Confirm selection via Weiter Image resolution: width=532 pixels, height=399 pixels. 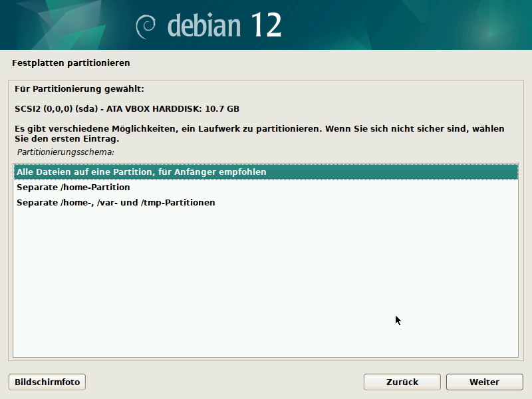click(483, 382)
